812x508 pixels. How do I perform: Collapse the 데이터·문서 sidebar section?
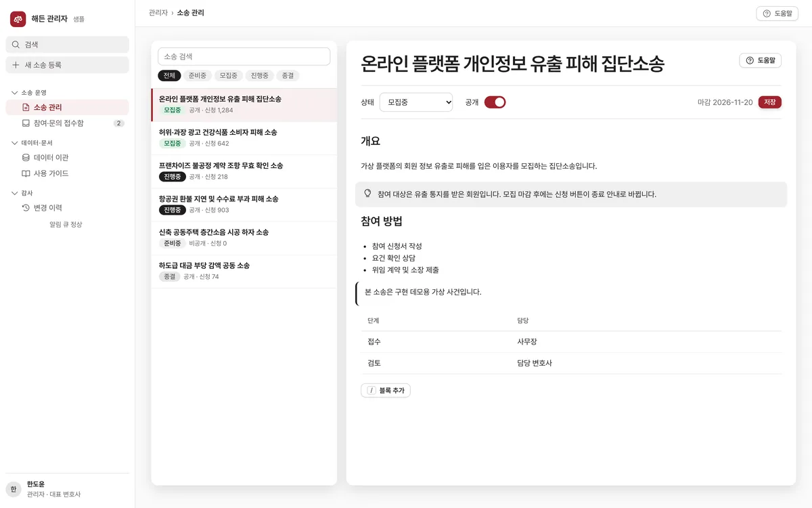tap(32, 143)
